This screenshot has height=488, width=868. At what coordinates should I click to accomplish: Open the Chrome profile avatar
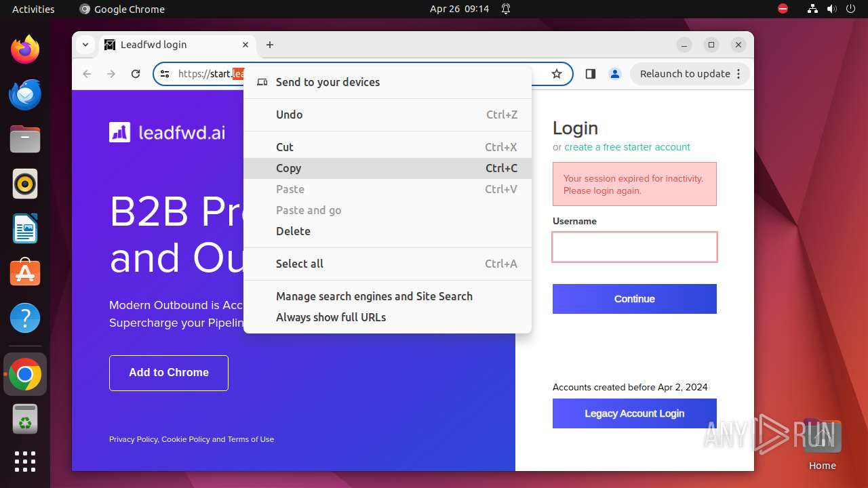point(615,74)
